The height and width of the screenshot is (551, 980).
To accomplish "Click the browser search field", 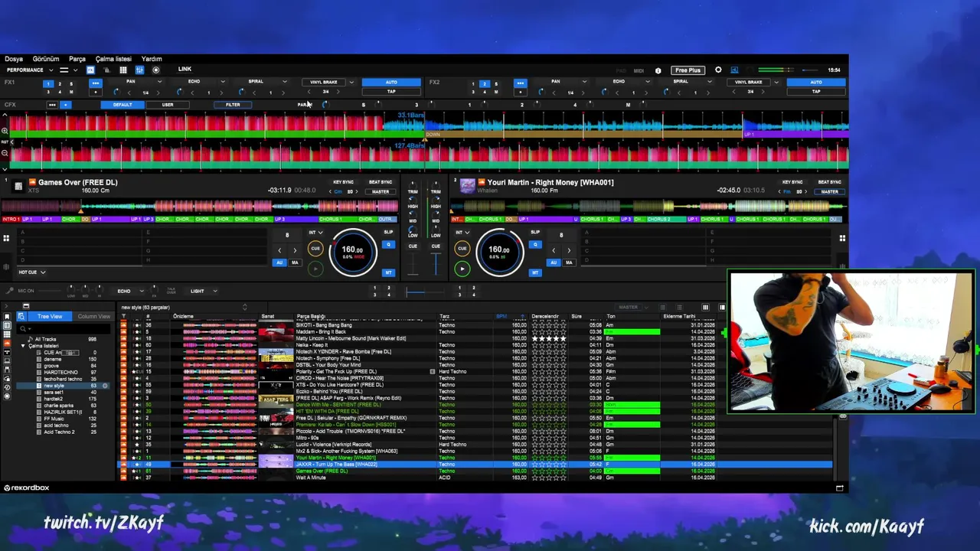I will coord(65,328).
